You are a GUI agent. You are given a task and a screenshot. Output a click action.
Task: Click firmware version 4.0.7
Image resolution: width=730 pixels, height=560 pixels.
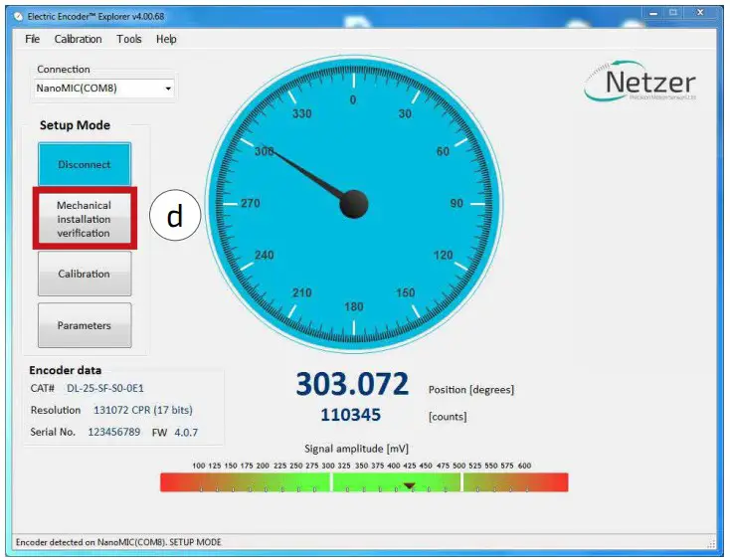click(x=186, y=433)
